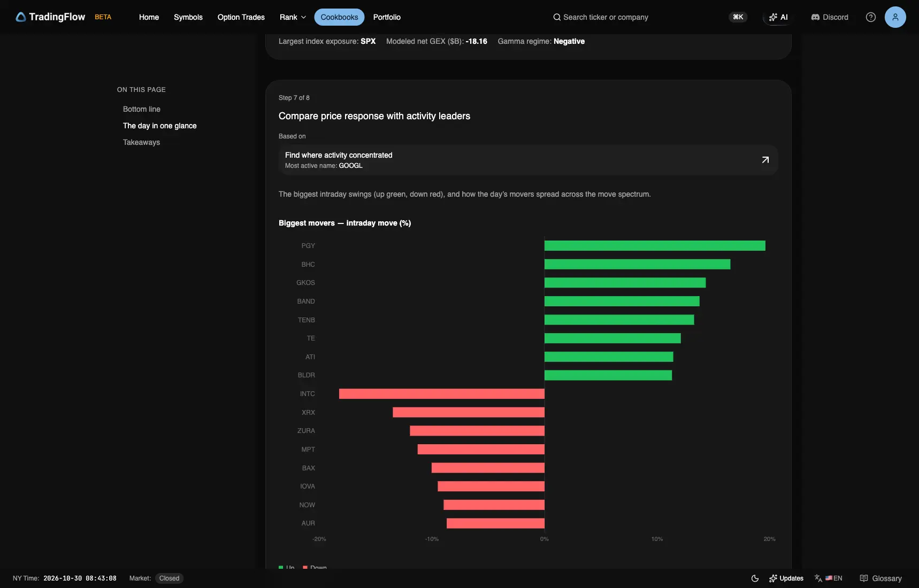This screenshot has width=919, height=588.
Task: Select the Cookbooks tab
Action: click(339, 17)
